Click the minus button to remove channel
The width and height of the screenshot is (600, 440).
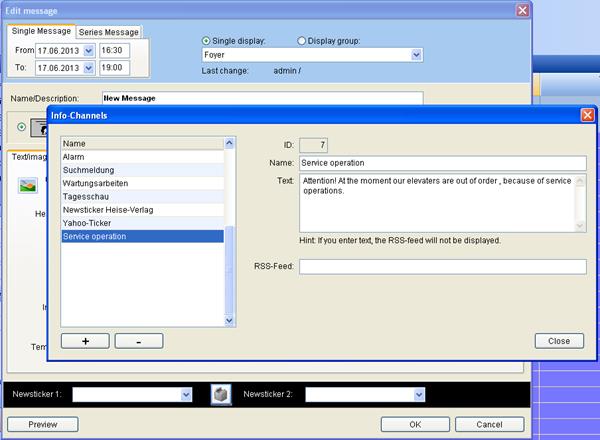[x=139, y=341]
